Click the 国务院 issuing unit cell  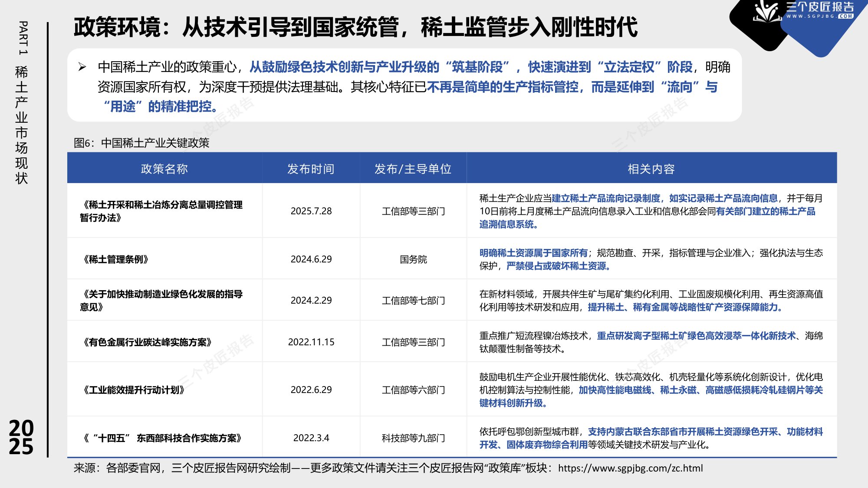pyautogui.click(x=413, y=258)
